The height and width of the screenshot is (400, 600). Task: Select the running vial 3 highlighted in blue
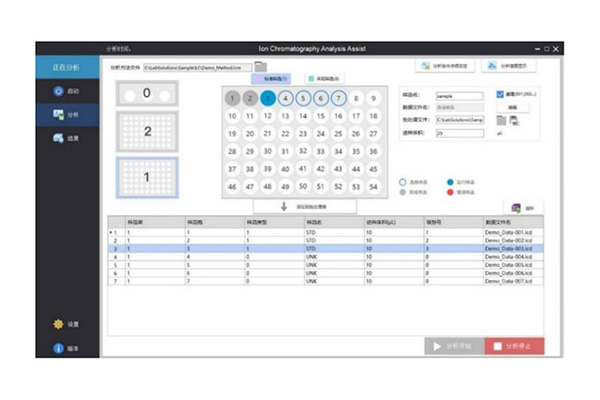pyautogui.click(x=268, y=98)
